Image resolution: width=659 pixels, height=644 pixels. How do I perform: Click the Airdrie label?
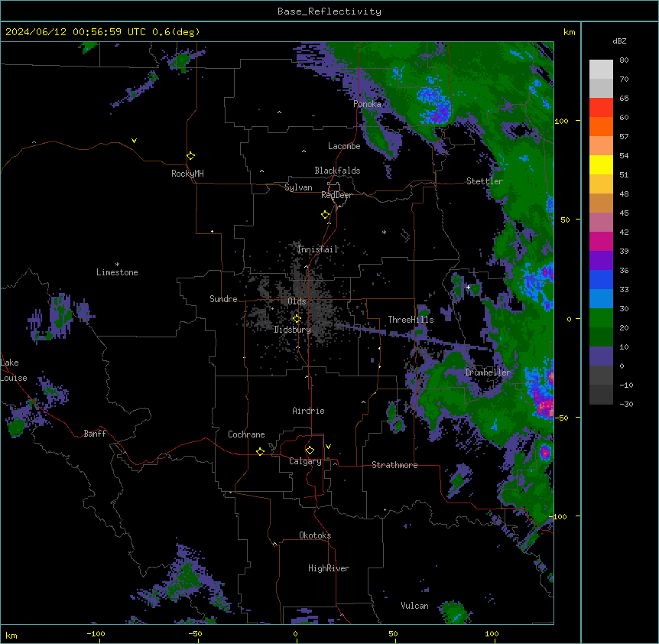point(309,411)
